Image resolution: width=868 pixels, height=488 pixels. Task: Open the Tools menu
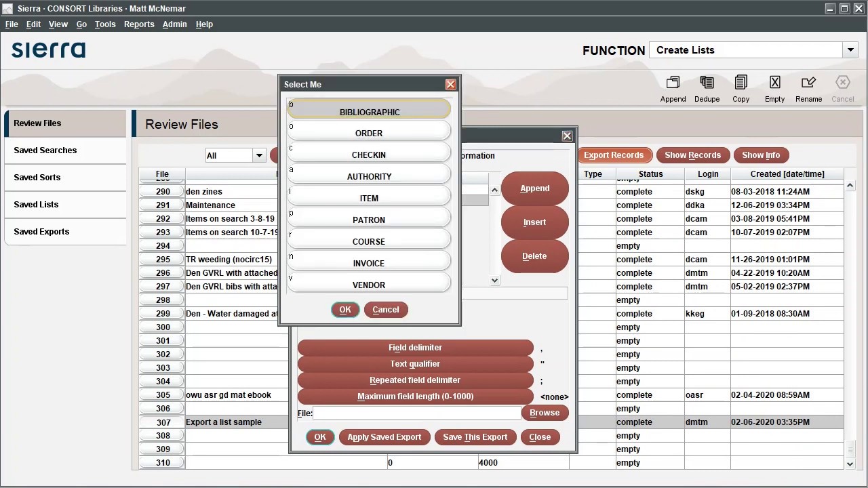coord(105,24)
